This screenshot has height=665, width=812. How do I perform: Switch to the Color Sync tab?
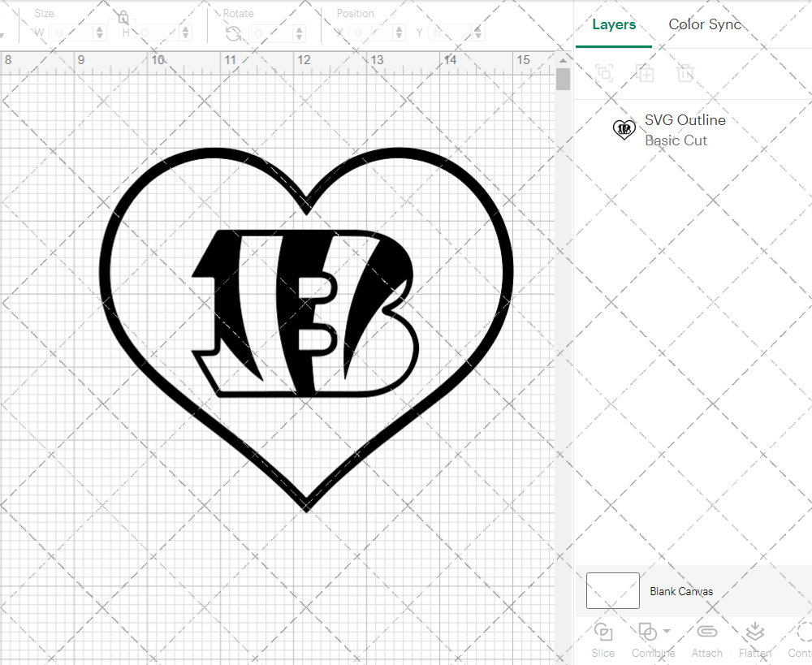coord(704,24)
